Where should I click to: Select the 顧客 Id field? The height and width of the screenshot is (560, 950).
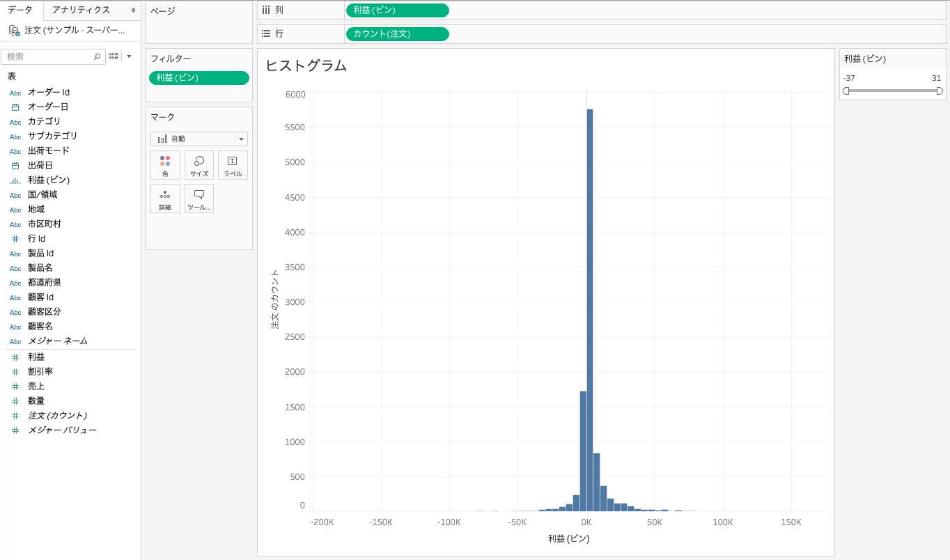coord(40,297)
